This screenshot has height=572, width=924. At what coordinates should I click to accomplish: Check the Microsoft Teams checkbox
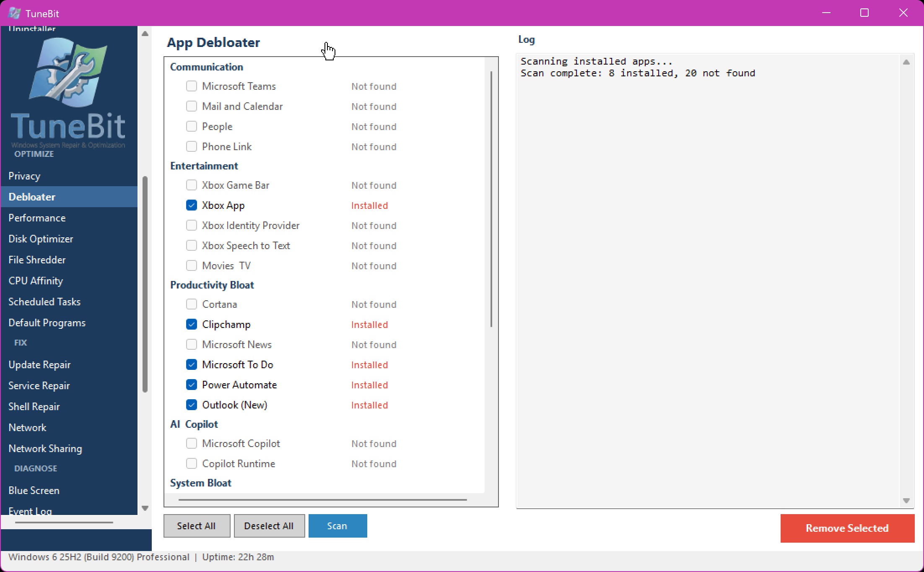192,86
